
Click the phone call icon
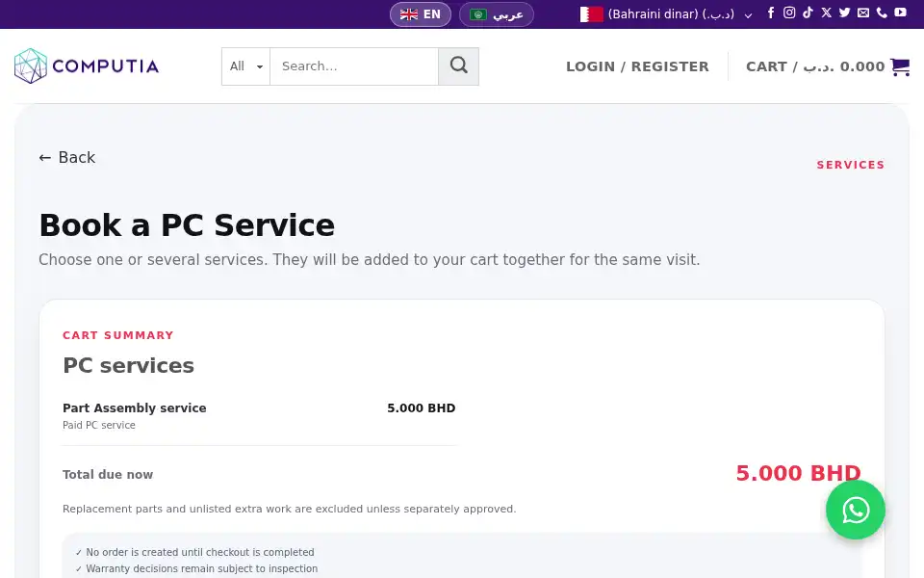click(882, 13)
